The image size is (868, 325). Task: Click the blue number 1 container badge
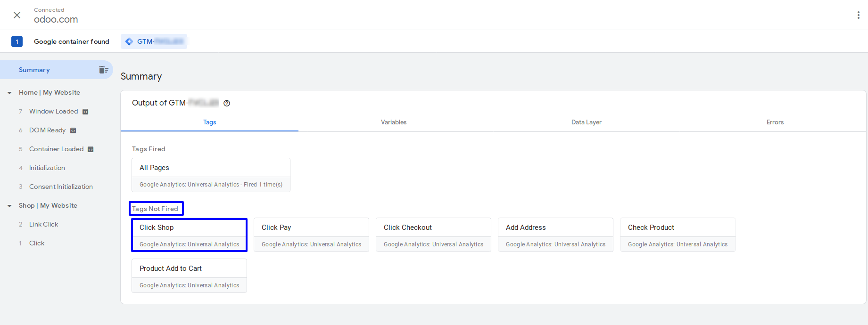pos(17,41)
